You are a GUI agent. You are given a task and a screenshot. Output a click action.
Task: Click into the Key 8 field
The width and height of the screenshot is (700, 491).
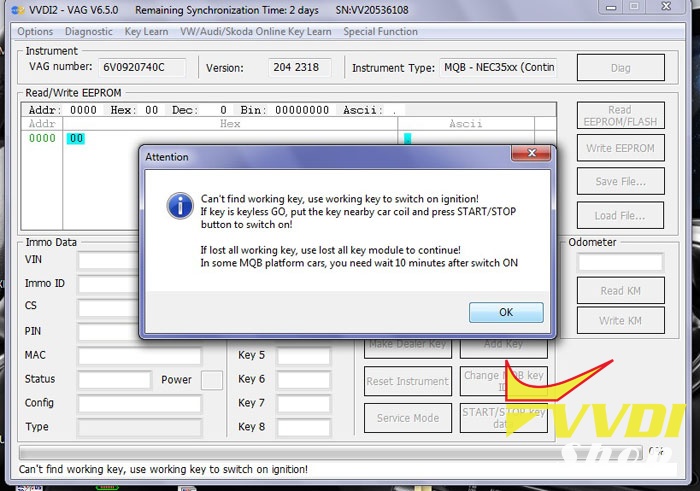point(304,428)
